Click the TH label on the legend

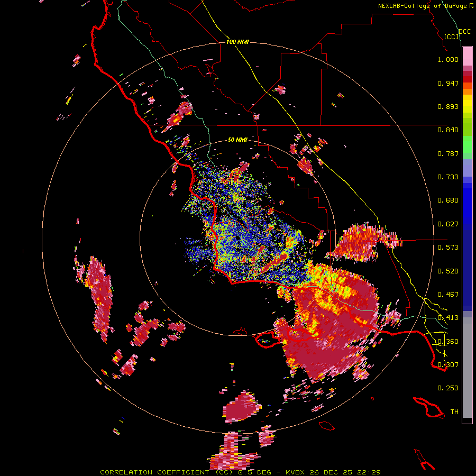point(454,412)
